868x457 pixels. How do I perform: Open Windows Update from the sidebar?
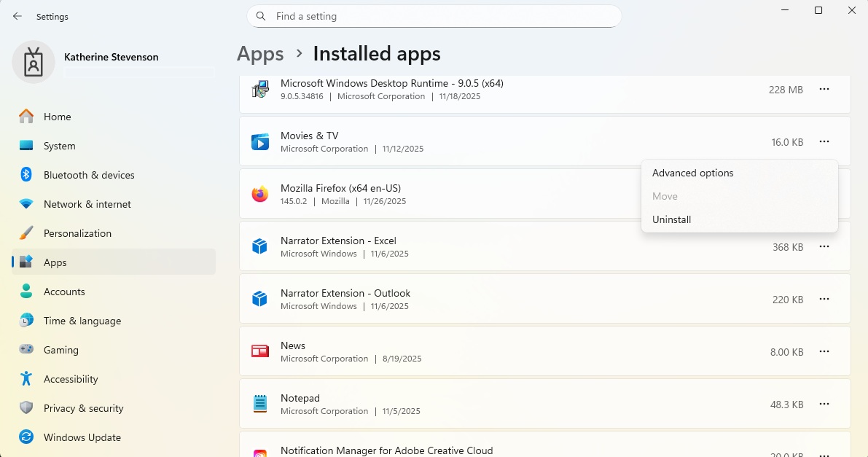pyautogui.click(x=82, y=437)
